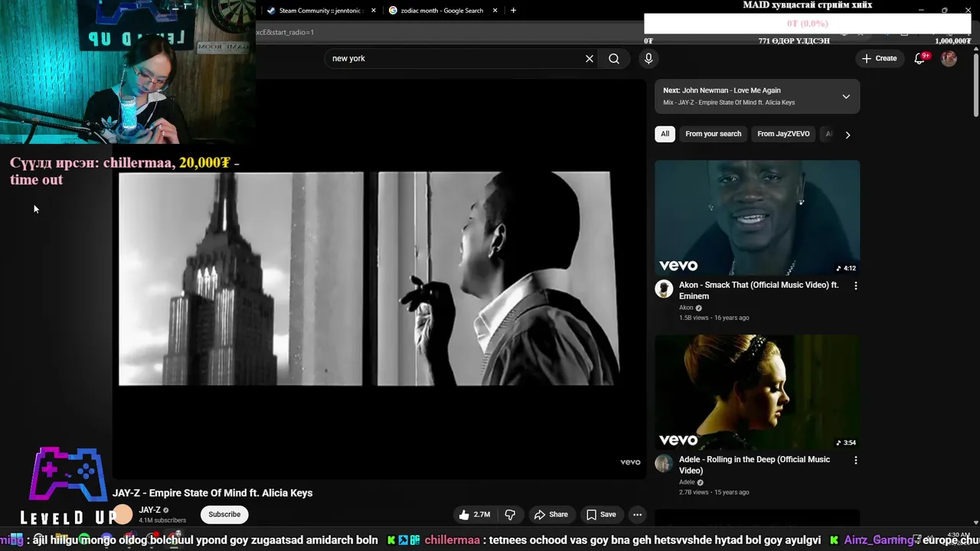Click the 4.1M subscribers text

coord(162,520)
